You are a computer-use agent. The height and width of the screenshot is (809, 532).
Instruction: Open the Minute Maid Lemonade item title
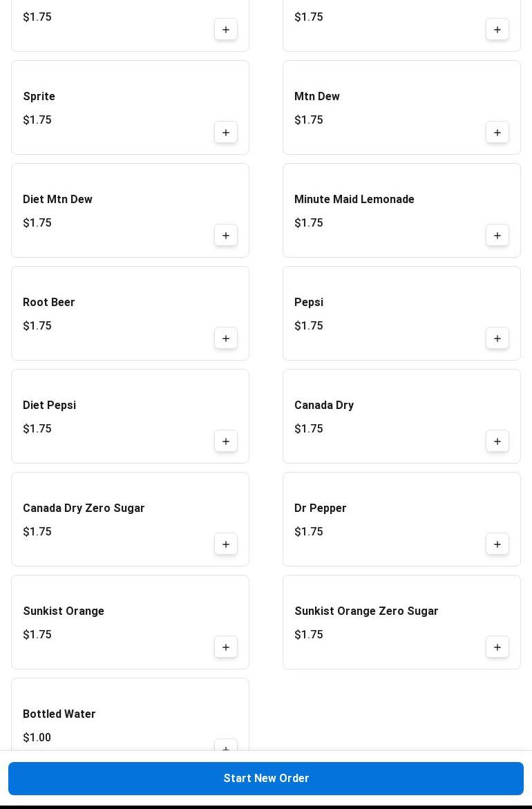click(x=354, y=200)
